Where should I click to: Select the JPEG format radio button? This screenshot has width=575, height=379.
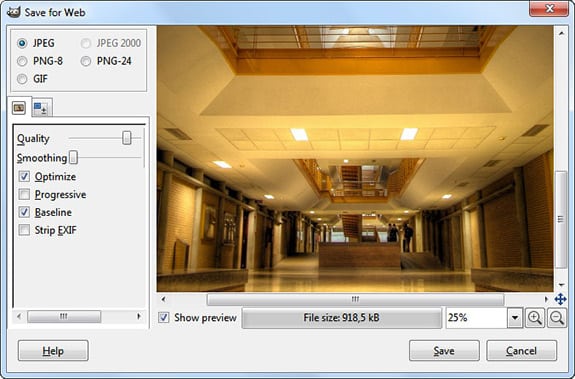click(22, 43)
